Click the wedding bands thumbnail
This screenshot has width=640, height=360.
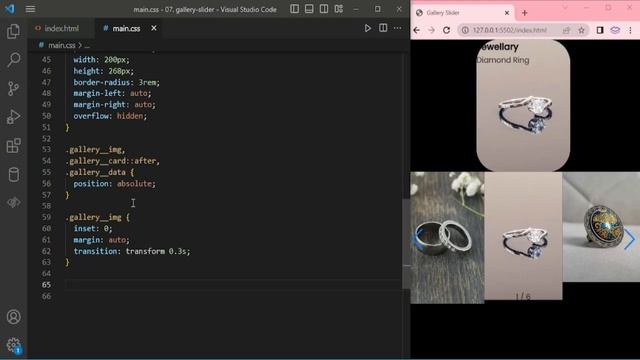[447, 238]
